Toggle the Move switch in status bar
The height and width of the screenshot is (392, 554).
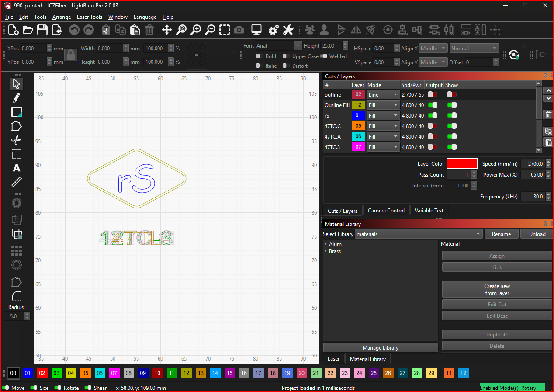(x=6, y=388)
